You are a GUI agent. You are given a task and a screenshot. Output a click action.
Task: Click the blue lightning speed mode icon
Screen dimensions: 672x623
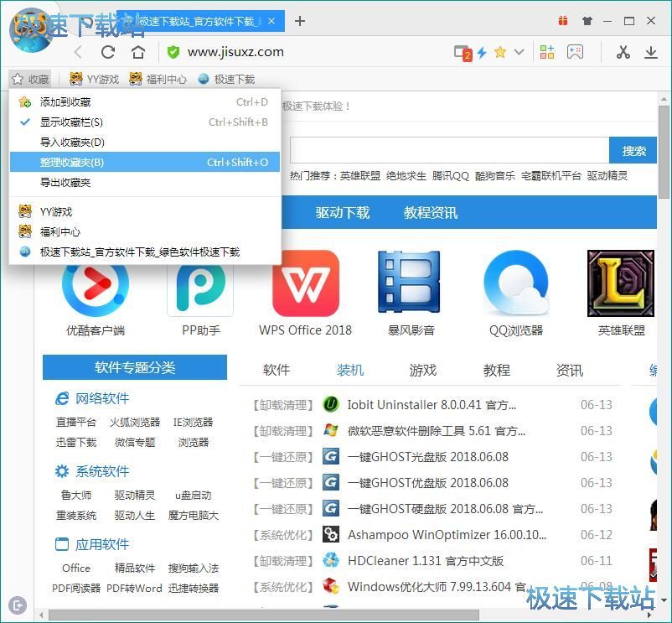point(482,53)
